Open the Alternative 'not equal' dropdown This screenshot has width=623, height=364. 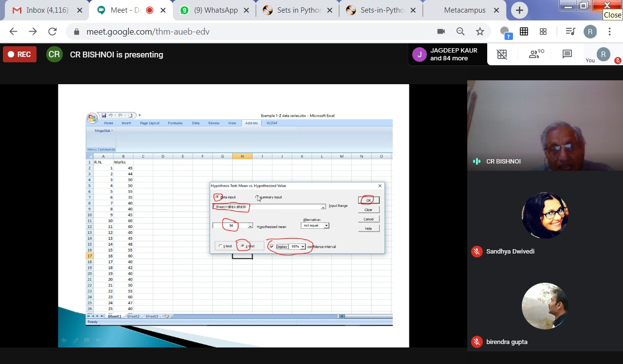[326, 226]
